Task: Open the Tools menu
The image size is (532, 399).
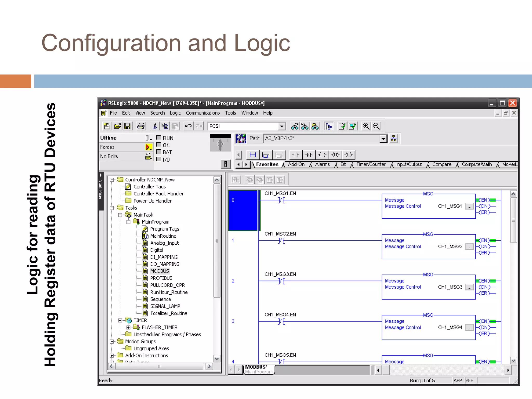Action: [231, 113]
